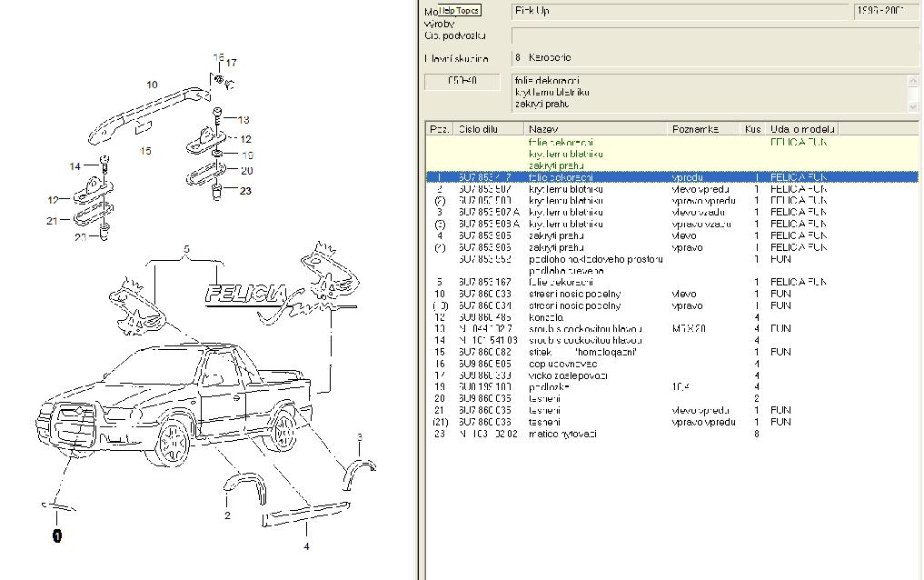This screenshot has width=924, height=580.
Task: Select row 13 sroub s cockovitou hlavou
Action: pyautogui.click(x=671, y=329)
